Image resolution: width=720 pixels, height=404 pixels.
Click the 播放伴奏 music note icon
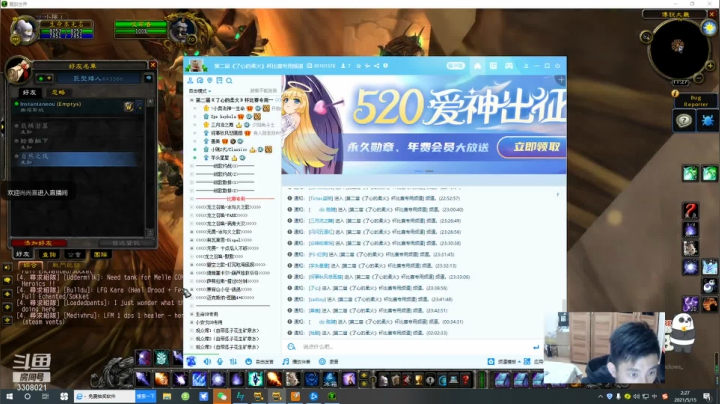click(x=286, y=362)
